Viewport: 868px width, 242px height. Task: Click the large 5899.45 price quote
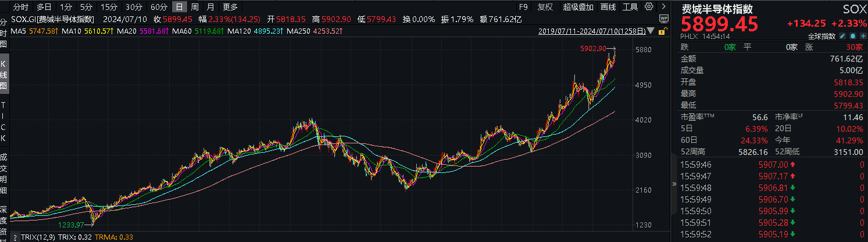pos(720,24)
